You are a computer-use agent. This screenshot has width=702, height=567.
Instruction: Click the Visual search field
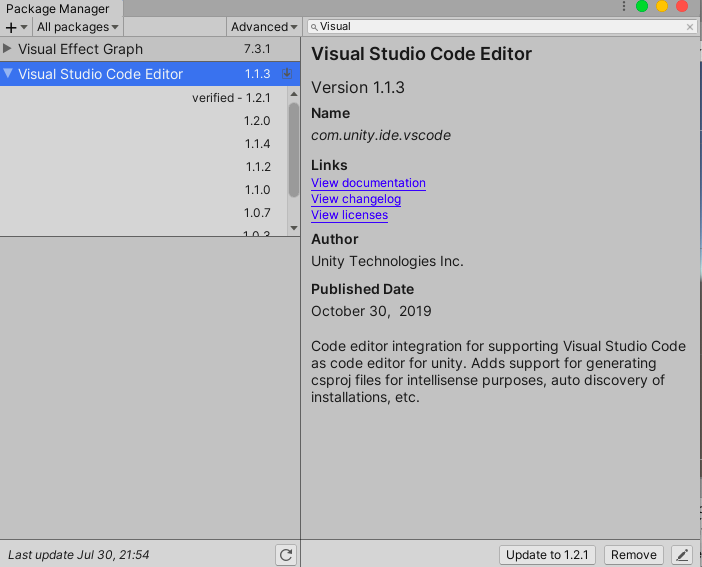501,27
